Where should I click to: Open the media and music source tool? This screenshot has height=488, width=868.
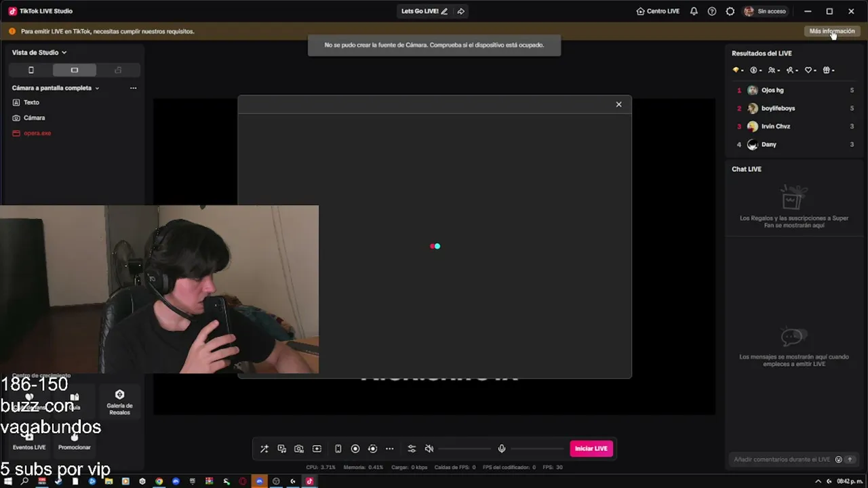281,449
